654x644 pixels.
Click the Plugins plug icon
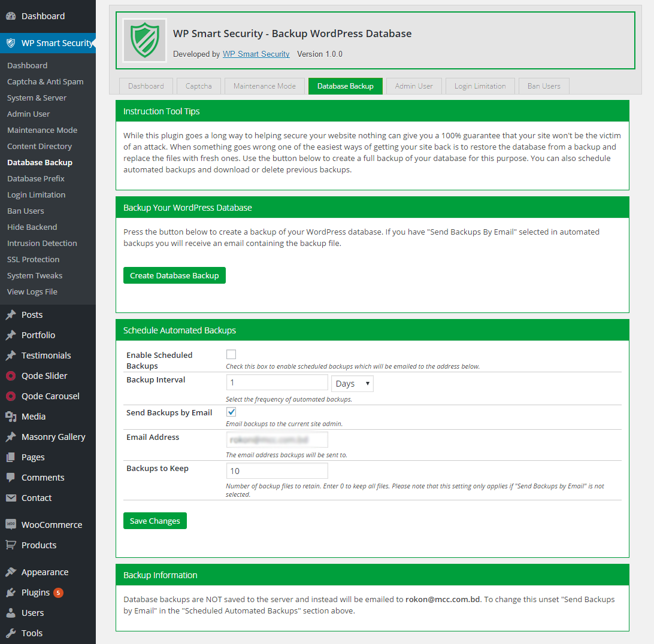click(x=11, y=593)
